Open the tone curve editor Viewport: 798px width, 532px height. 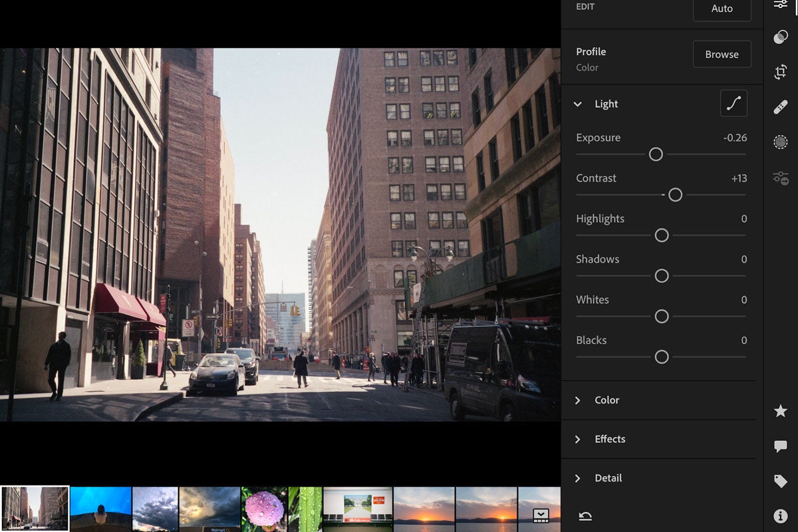pos(733,104)
